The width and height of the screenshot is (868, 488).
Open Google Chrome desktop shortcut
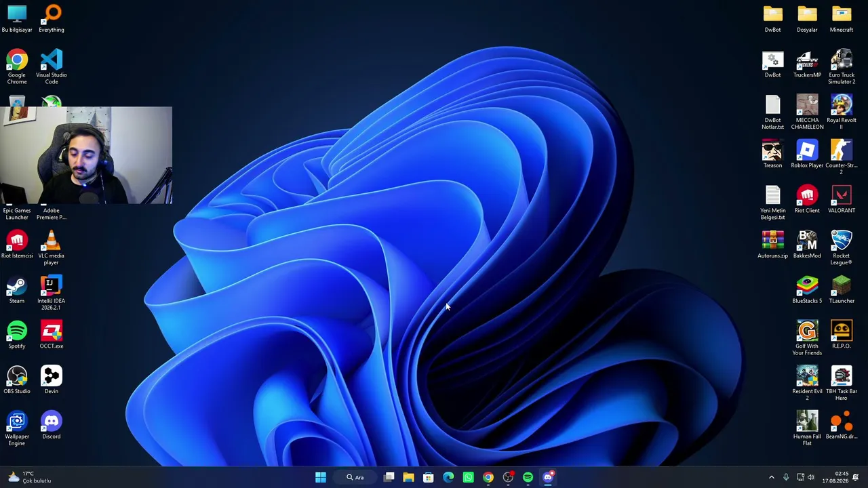pos(17,66)
